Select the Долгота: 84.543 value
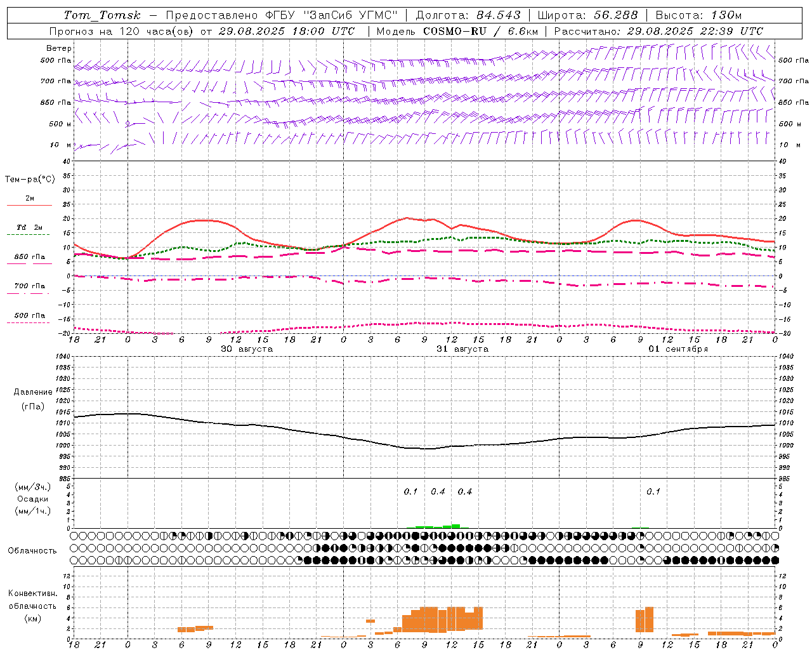812x650 pixels. [x=468, y=15]
